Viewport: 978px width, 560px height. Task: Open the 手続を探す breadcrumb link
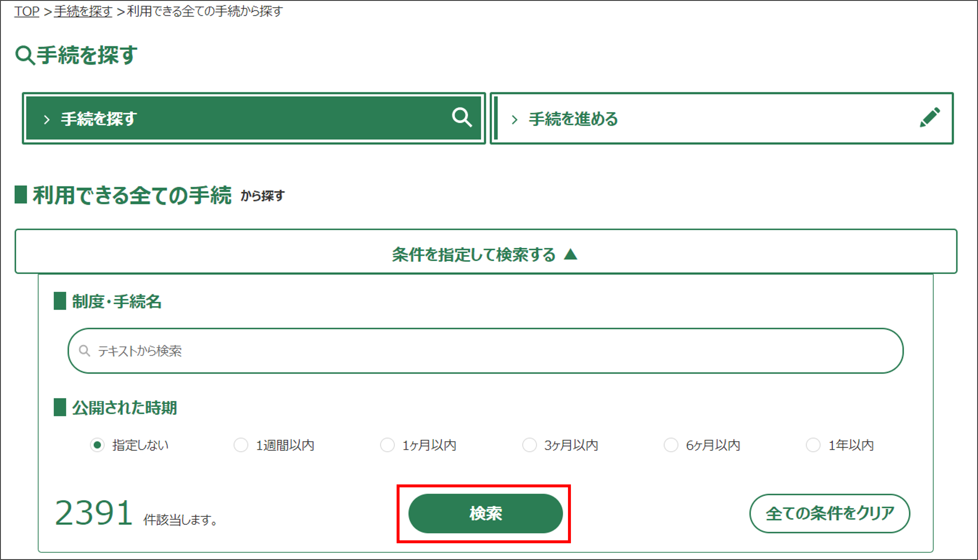click(83, 11)
